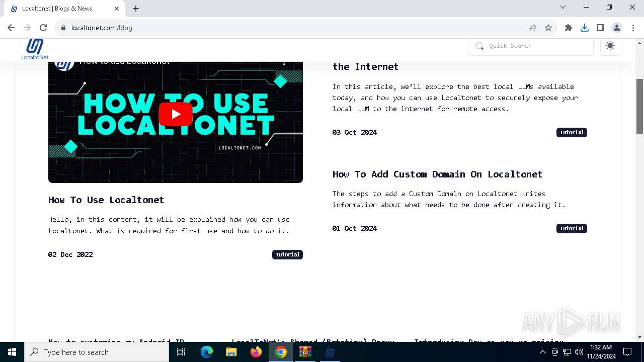The height and width of the screenshot is (362, 644).
Task: Share this page from address bar
Action: tap(532, 28)
